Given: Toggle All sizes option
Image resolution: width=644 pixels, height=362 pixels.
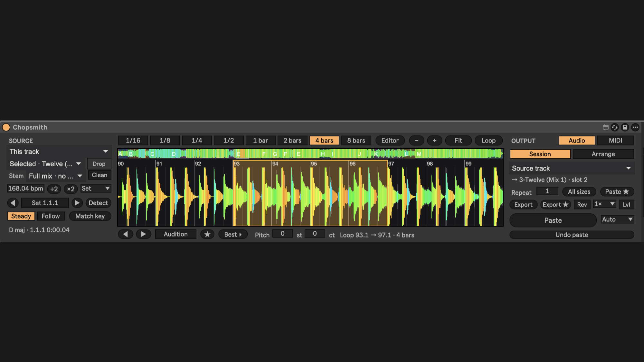Looking at the screenshot, I should (579, 192).
